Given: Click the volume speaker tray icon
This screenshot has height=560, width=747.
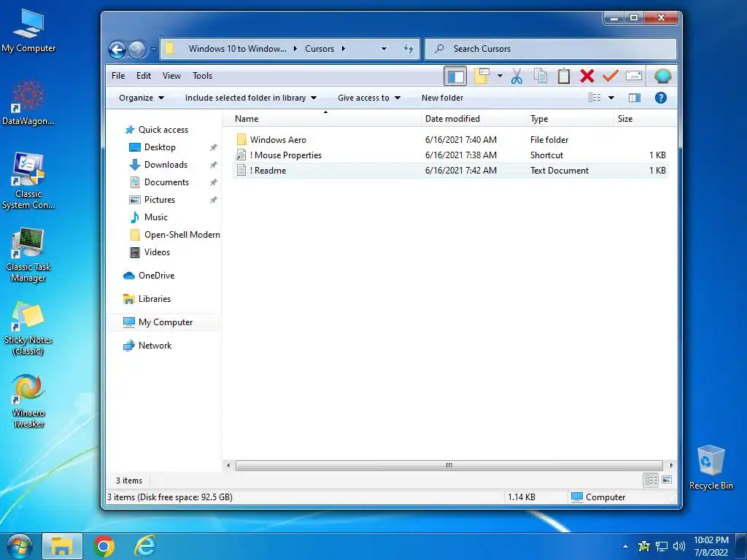Looking at the screenshot, I should point(679,546).
